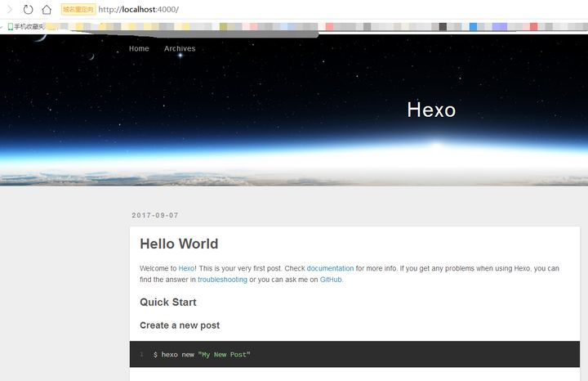Viewport: 588px width, 381px height.
Task: Click the Quick Start heading
Action: coord(168,303)
